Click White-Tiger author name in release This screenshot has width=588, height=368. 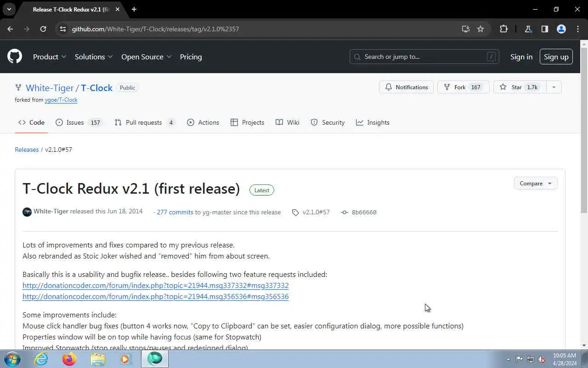click(x=51, y=211)
